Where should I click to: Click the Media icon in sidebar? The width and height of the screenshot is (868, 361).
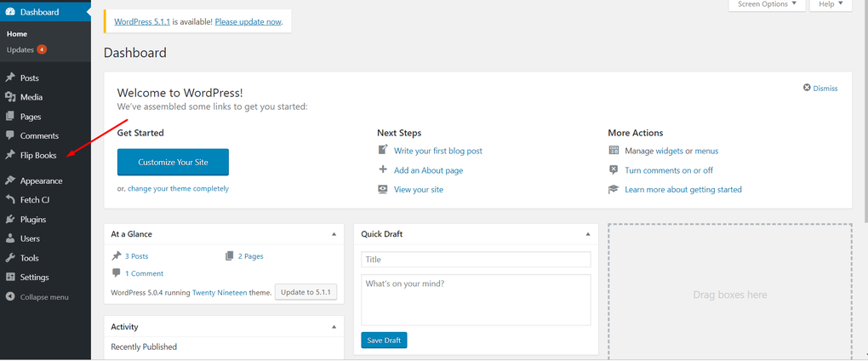pos(10,97)
